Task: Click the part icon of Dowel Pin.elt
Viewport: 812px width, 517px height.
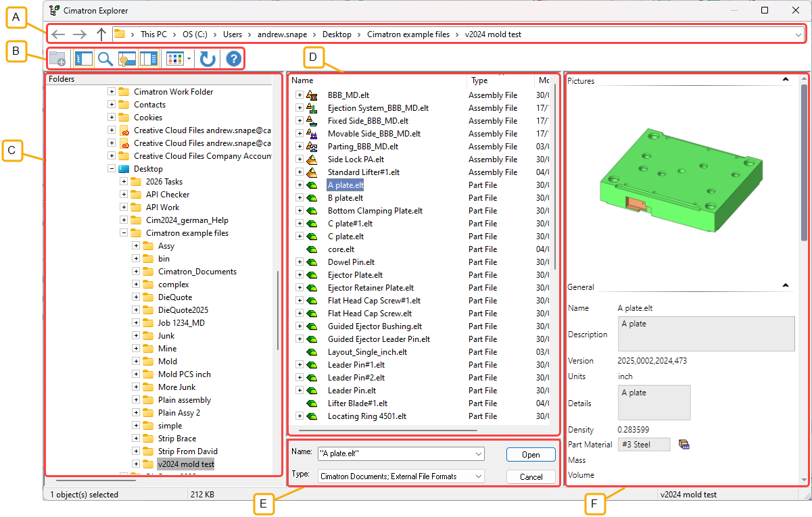Action: (x=312, y=262)
